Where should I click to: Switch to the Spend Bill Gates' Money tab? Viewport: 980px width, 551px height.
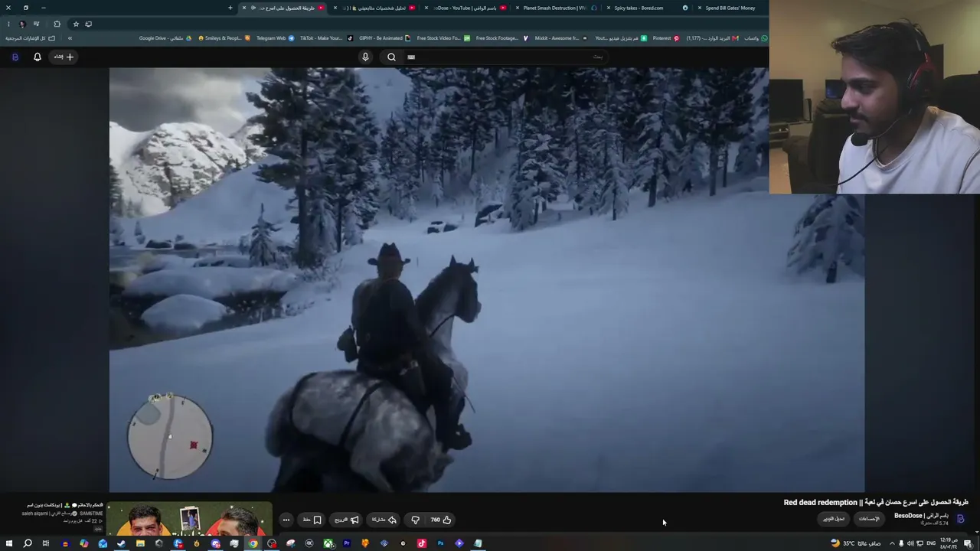tap(731, 8)
